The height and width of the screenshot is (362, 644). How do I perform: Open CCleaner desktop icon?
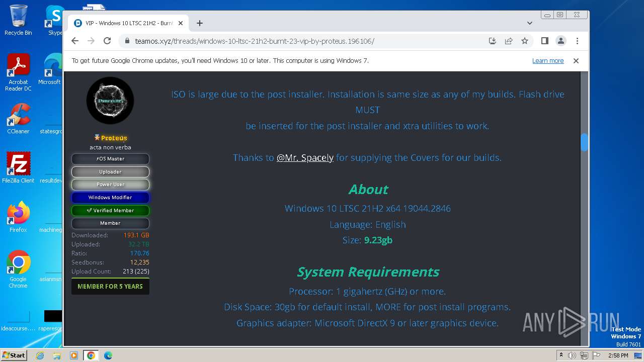18,119
